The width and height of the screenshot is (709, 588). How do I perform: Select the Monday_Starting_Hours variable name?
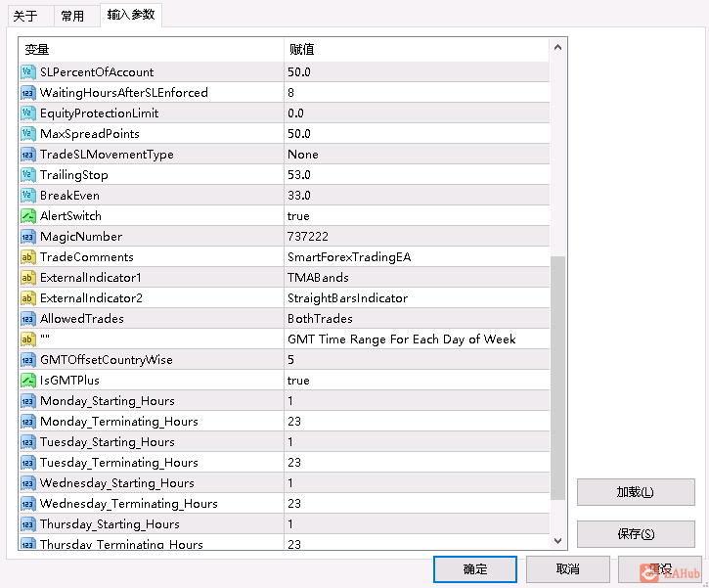pyautogui.click(x=108, y=401)
